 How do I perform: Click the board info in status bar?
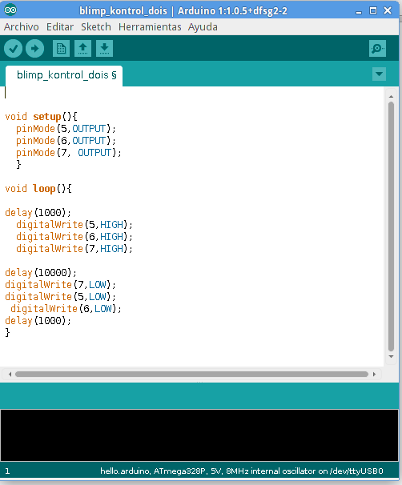tap(242, 471)
